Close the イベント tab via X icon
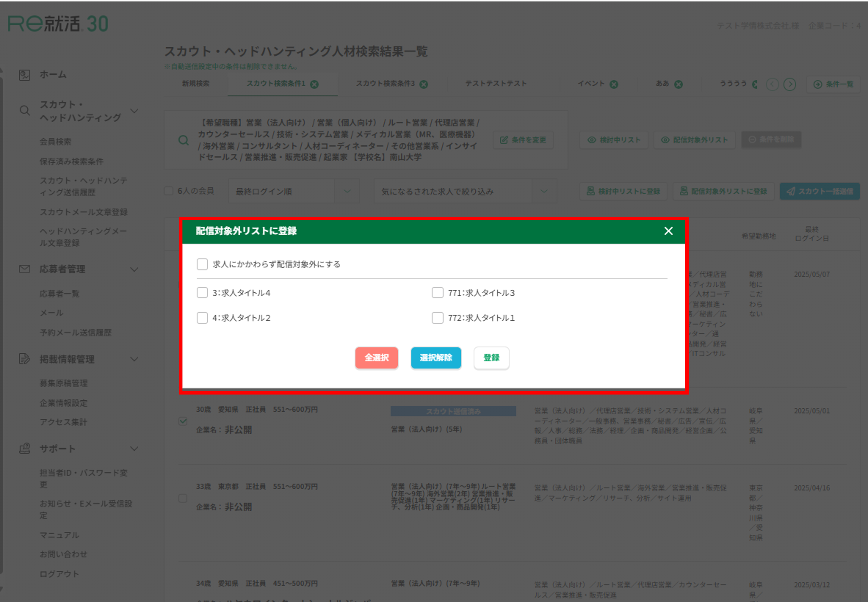The height and width of the screenshot is (602, 868). click(x=614, y=84)
